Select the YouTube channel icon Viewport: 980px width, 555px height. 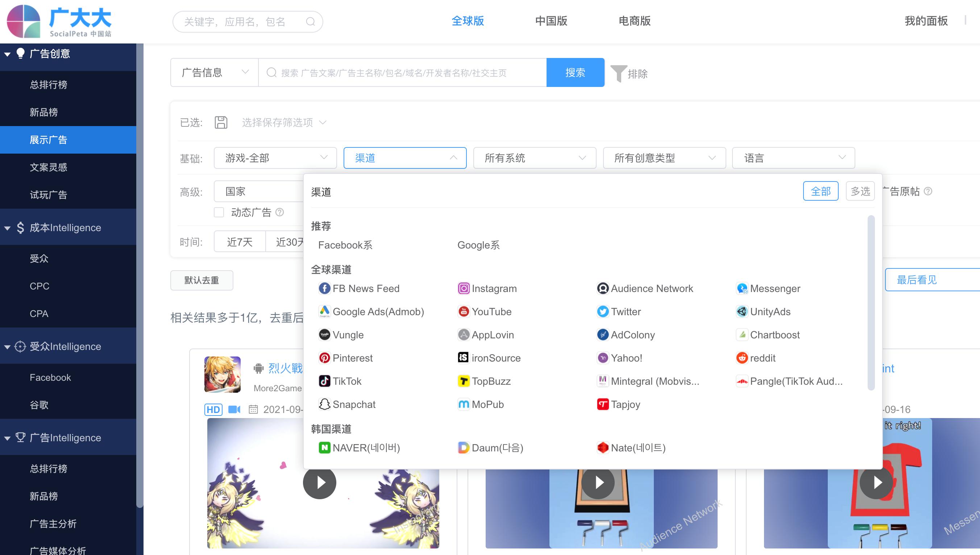tap(463, 312)
